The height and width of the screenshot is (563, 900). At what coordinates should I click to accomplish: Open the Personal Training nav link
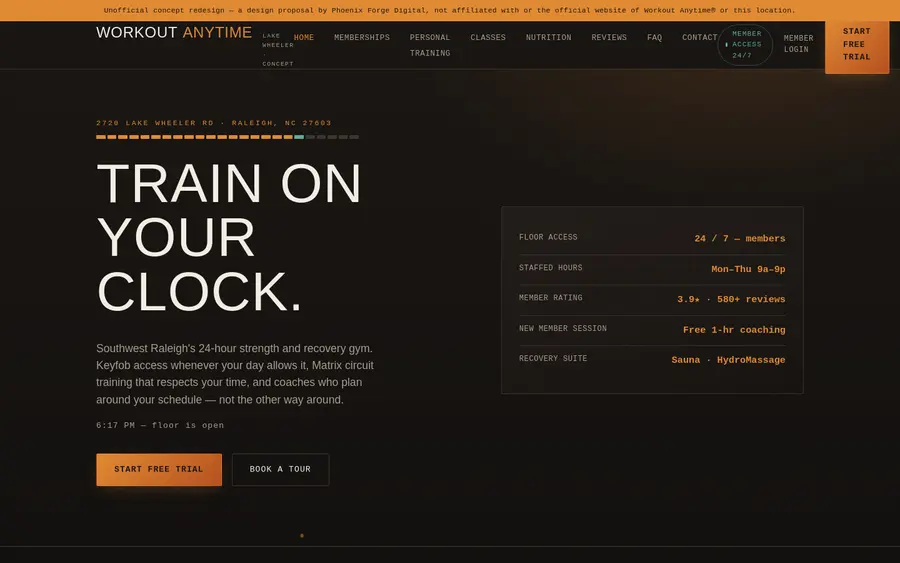pos(430,45)
